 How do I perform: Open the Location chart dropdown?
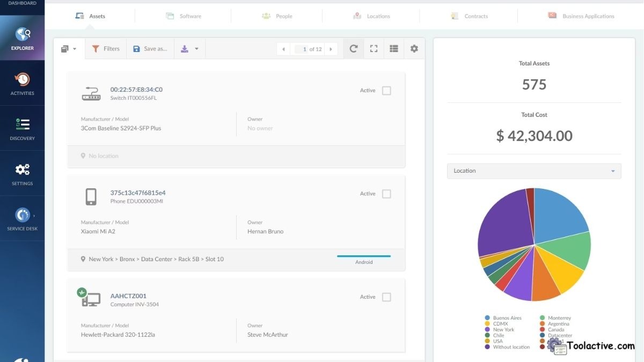pyautogui.click(x=612, y=171)
